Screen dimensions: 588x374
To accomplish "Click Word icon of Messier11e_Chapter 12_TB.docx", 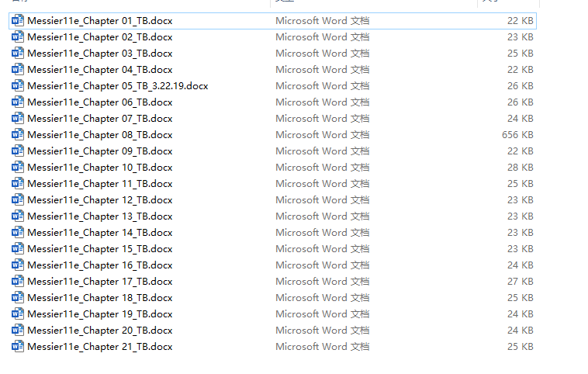I will (18, 199).
